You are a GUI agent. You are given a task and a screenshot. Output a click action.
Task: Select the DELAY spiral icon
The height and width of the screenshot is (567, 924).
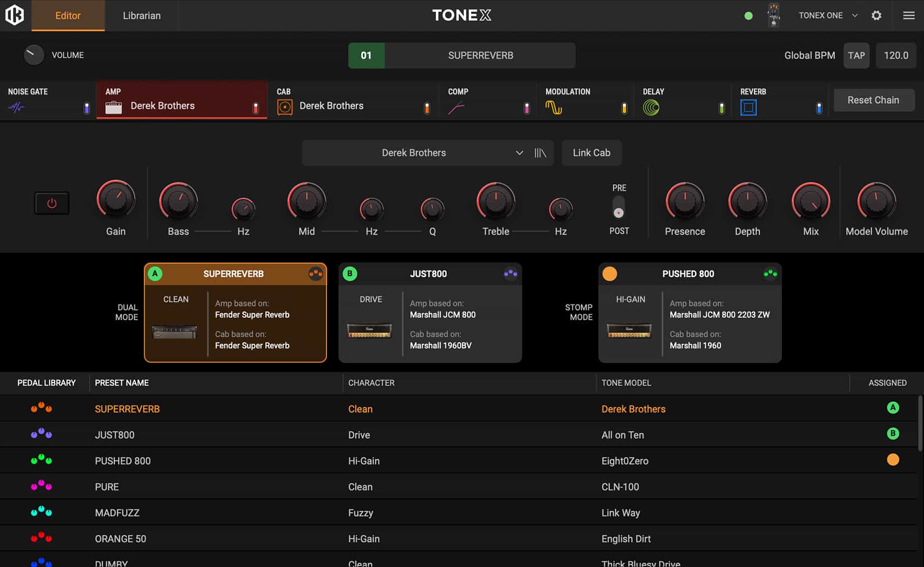coord(651,107)
